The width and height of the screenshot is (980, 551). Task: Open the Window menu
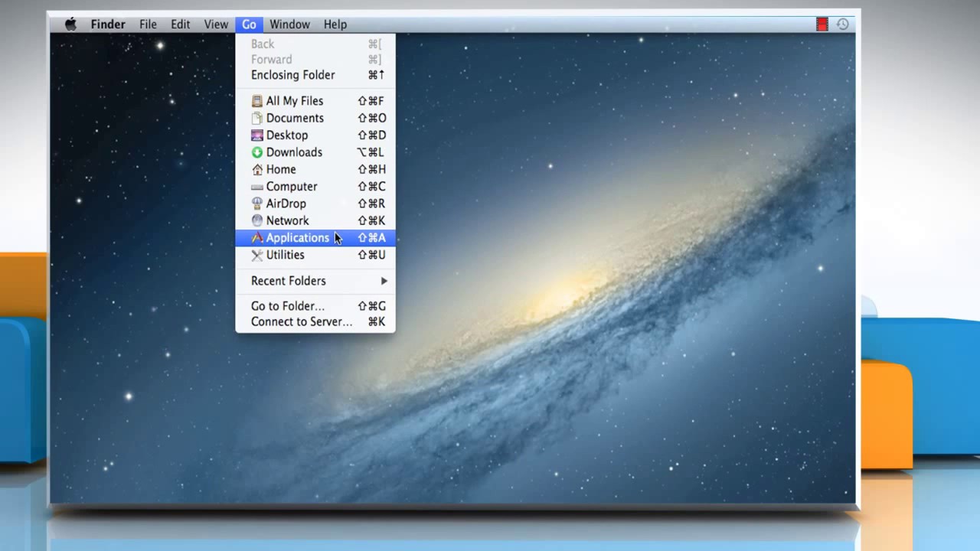pos(289,24)
